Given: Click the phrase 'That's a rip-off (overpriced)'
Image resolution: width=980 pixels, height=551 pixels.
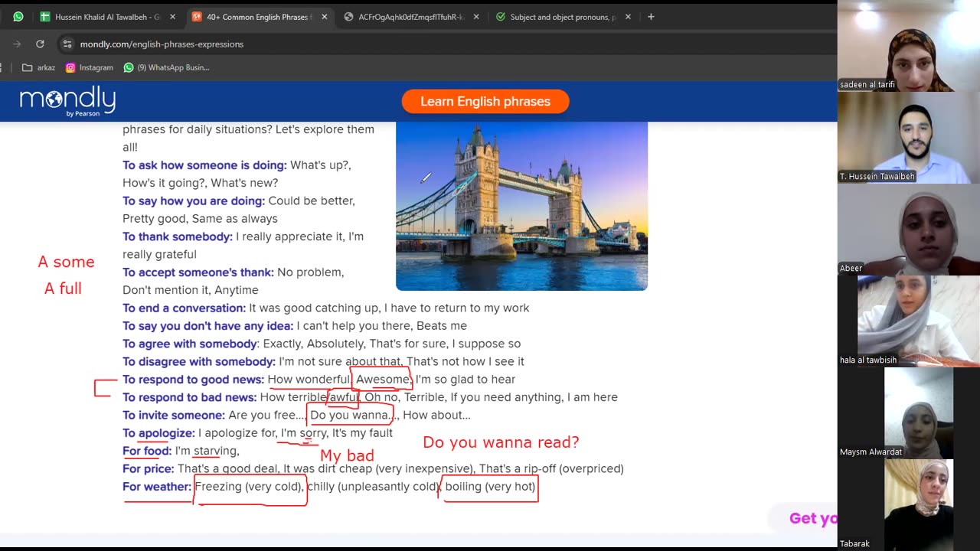Looking at the screenshot, I should 551,469.
